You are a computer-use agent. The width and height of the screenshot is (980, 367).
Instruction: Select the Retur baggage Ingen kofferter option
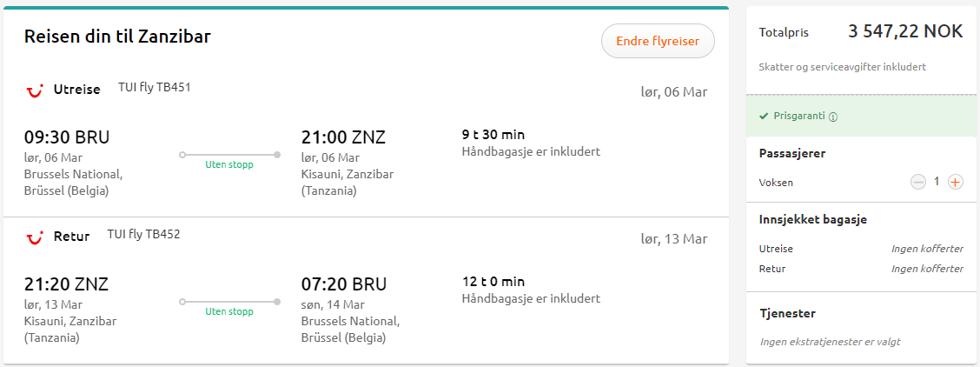click(927, 269)
